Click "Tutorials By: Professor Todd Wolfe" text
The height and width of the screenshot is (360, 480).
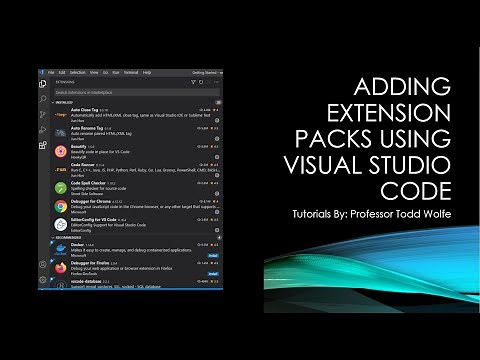pos(372,214)
